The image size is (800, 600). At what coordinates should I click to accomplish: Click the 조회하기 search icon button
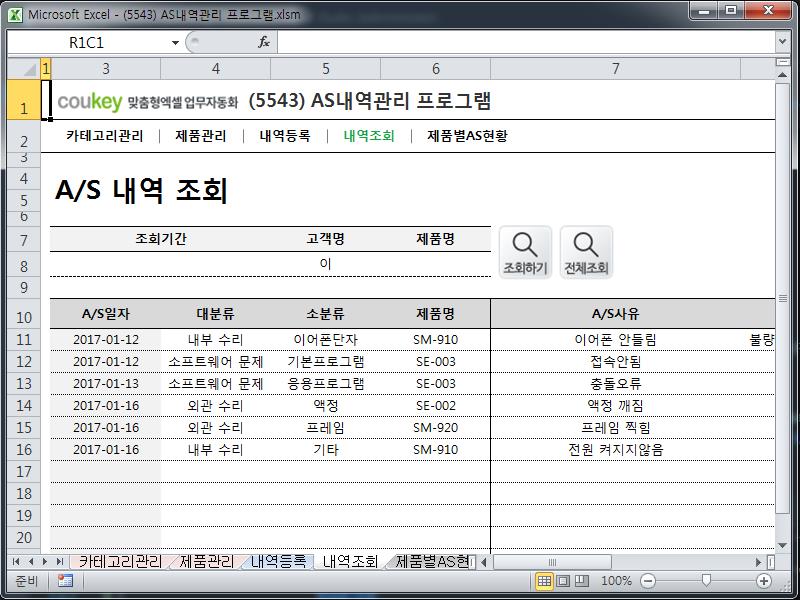pyautogui.click(x=525, y=253)
